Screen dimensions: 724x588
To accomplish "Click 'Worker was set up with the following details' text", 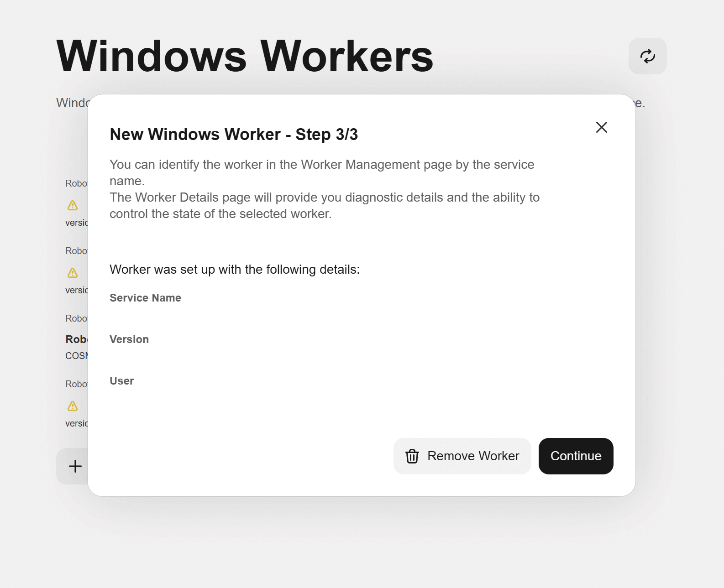I will [235, 270].
